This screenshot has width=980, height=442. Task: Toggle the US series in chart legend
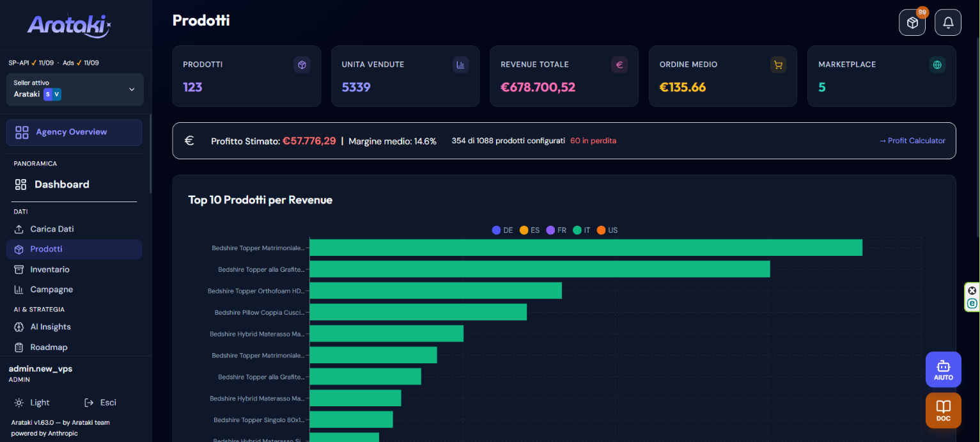607,230
